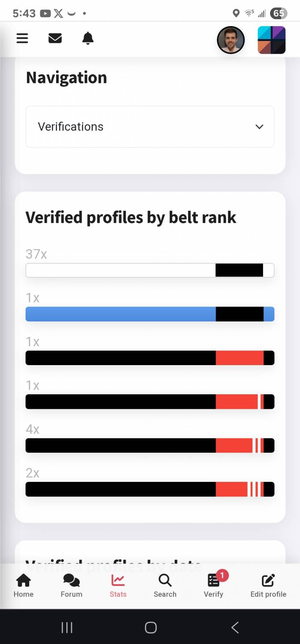Open the hamburger menu
Screen dimensions: 300x644
(22, 39)
